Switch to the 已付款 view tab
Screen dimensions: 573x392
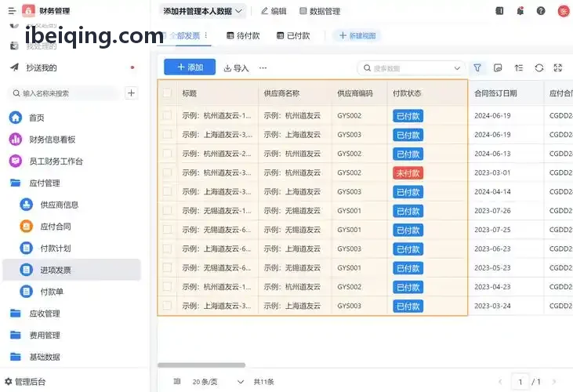click(x=293, y=35)
